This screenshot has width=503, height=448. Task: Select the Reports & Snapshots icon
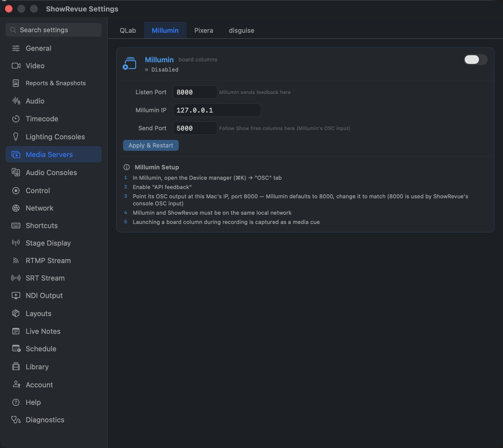pyautogui.click(x=16, y=83)
